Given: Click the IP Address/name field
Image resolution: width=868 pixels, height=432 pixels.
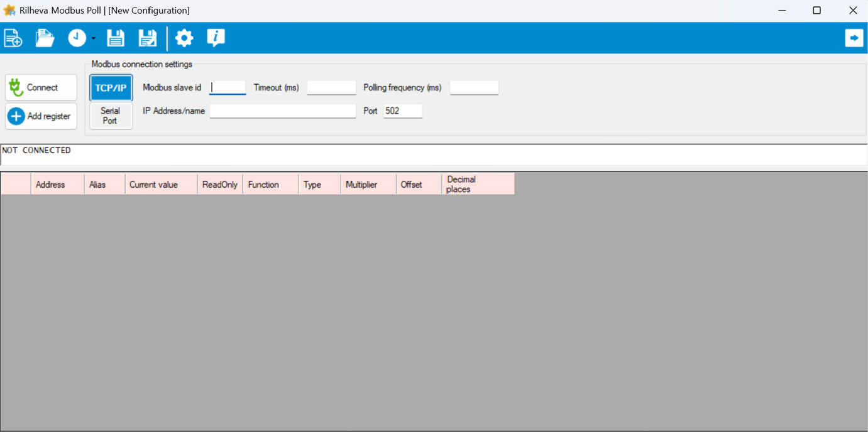Looking at the screenshot, I should tap(283, 111).
